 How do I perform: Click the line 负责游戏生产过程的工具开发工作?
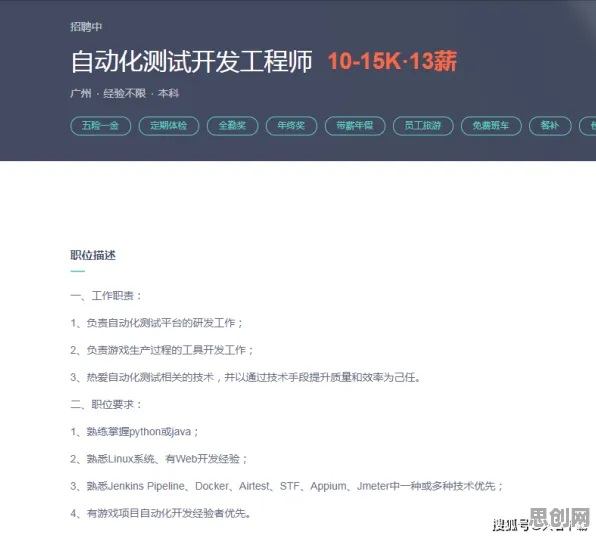tap(162, 350)
